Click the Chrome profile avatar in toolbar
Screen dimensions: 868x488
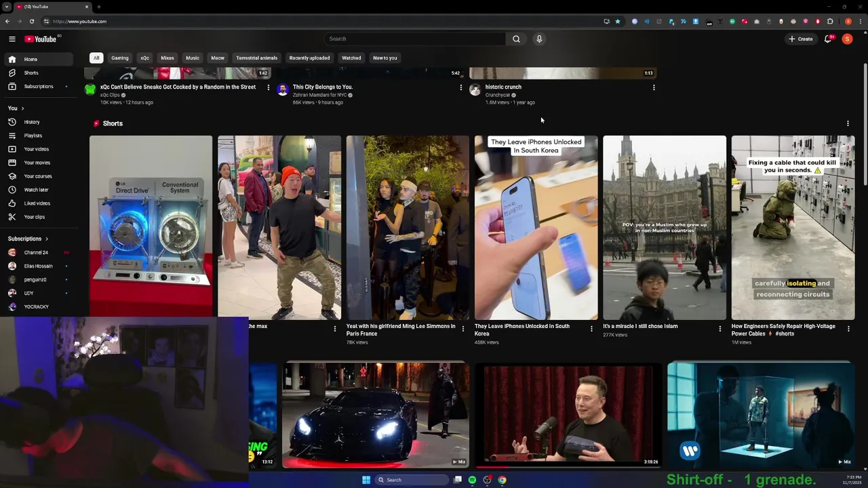pos(848,21)
